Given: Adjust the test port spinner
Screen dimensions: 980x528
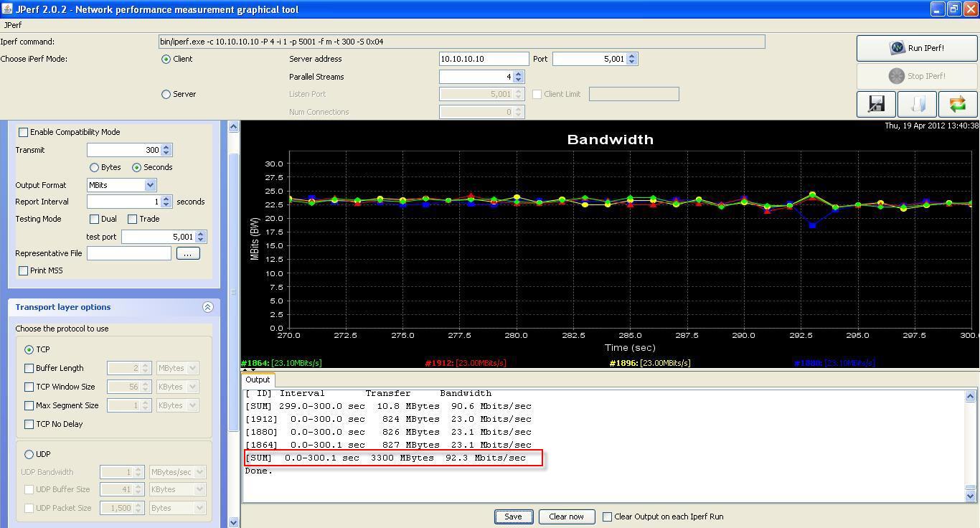Looking at the screenshot, I should point(201,236).
